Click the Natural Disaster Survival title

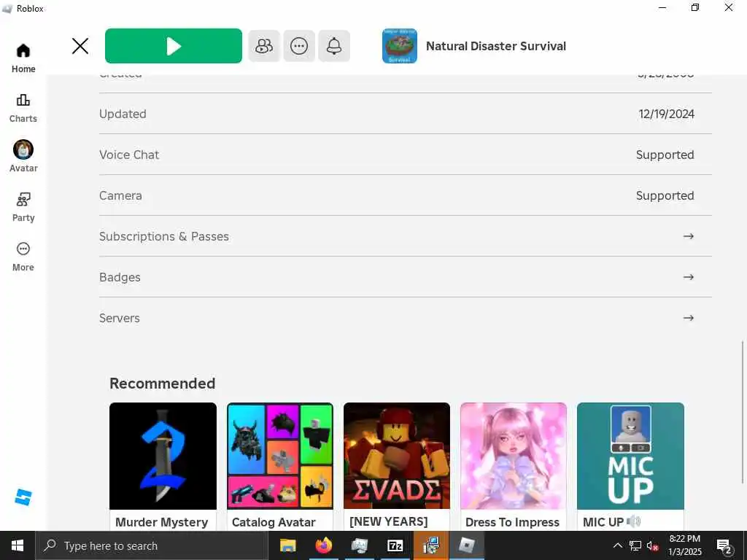point(496,46)
